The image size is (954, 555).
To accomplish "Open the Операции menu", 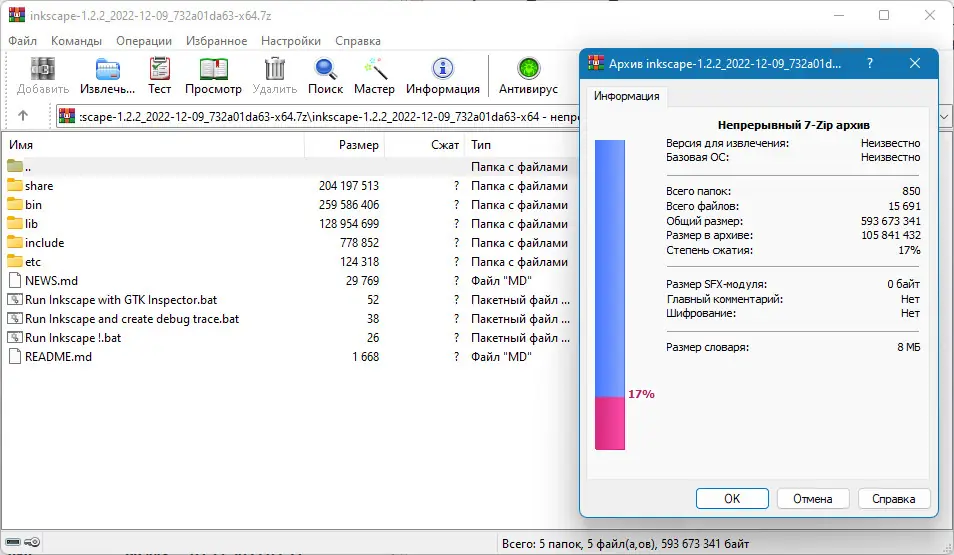I will click(x=144, y=41).
